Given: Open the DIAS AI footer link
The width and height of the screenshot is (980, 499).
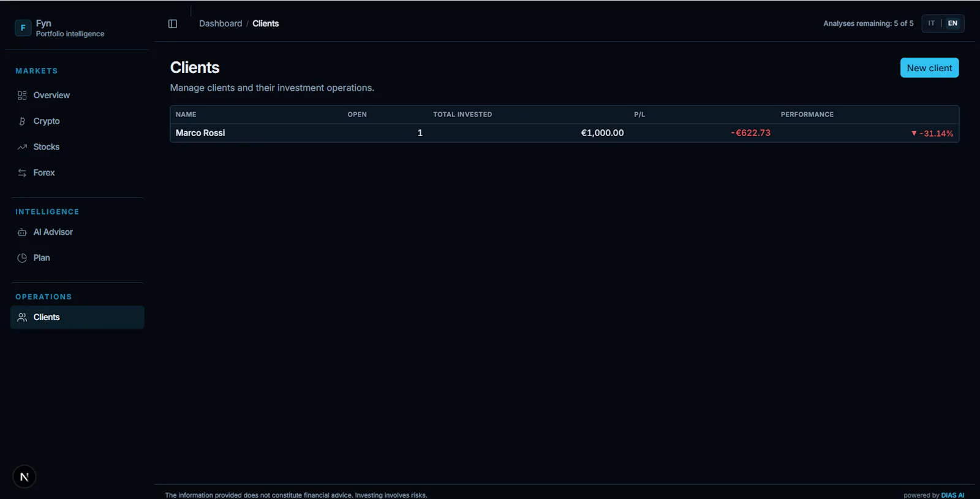Looking at the screenshot, I should [952, 495].
